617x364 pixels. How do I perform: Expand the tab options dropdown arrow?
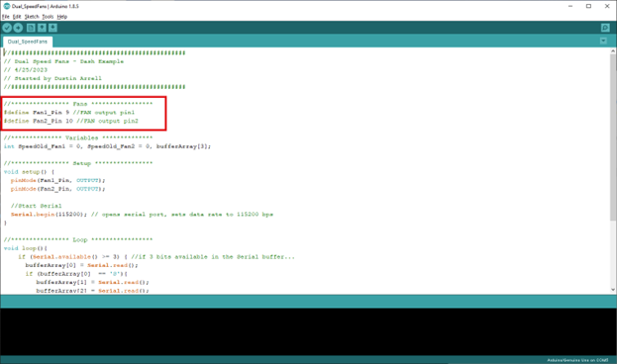[603, 41]
